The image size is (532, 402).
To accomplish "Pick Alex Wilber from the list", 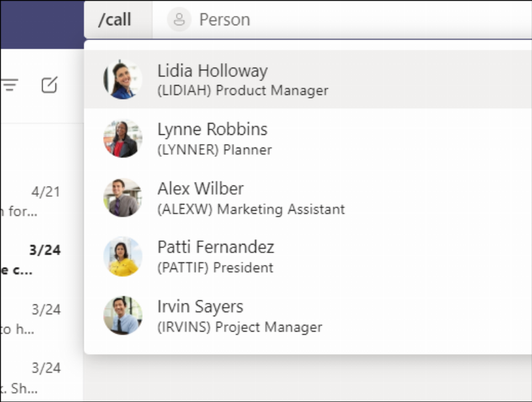I will pyautogui.click(x=308, y=197).
